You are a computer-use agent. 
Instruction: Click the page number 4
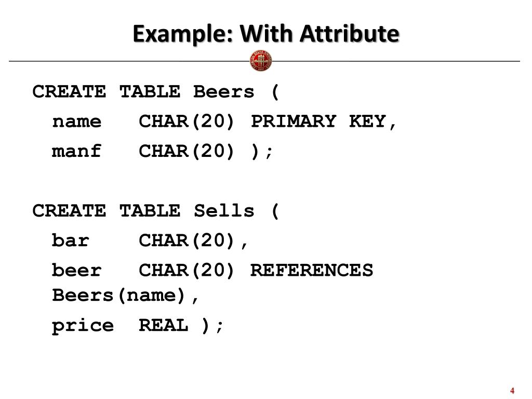[512, 391]
